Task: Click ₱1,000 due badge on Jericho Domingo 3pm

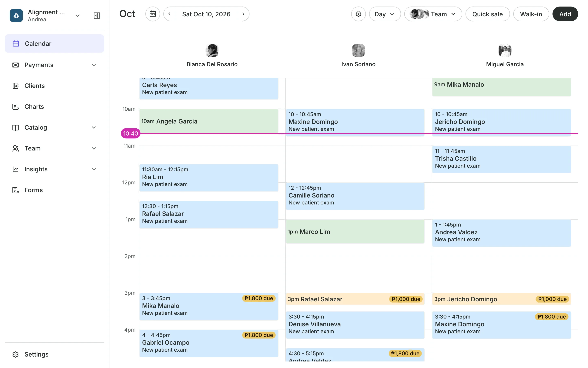Action: click(552, 299)
